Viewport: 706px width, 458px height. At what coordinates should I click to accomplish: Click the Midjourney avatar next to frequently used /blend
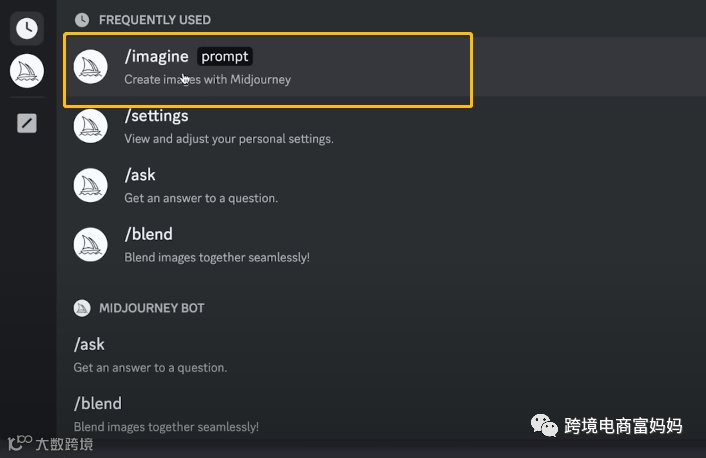click(91, 244)
